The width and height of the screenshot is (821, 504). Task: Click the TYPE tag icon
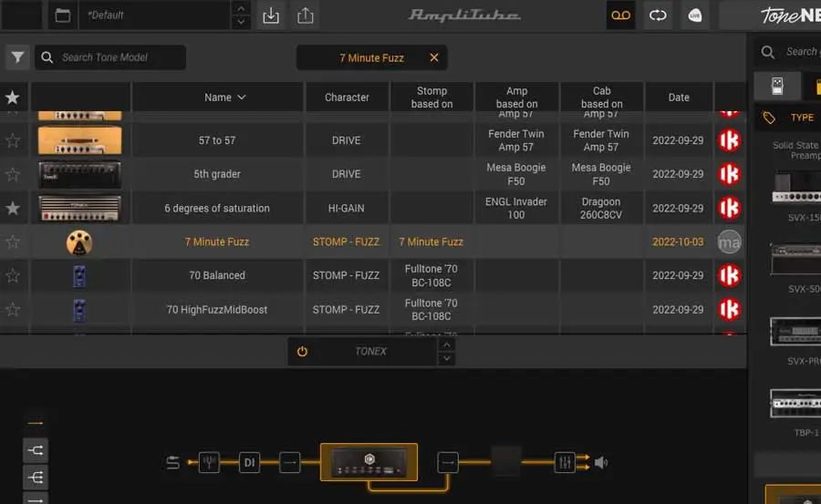pyautogui.click(x=768, y=118)
